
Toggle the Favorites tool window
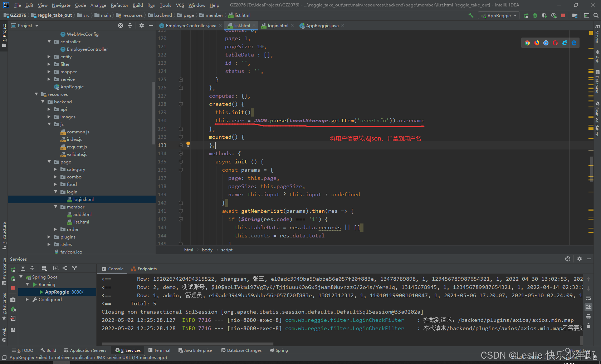click(x=4, y=307)
